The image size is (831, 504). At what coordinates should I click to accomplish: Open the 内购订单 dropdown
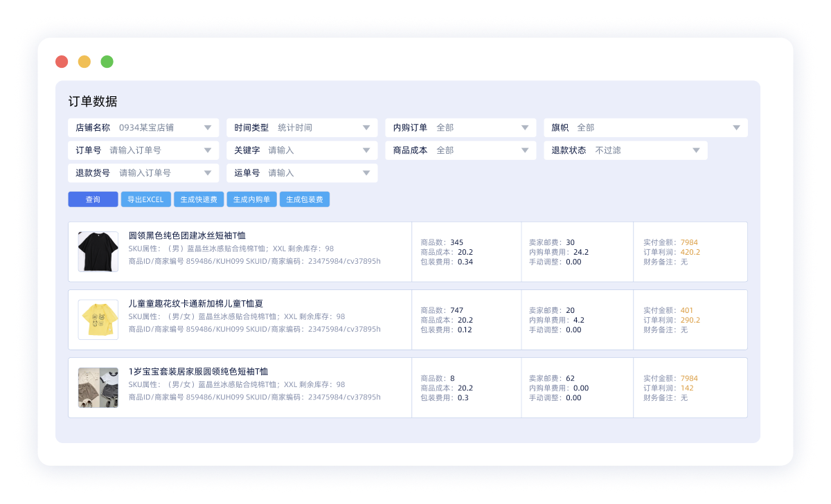point(461,127)
